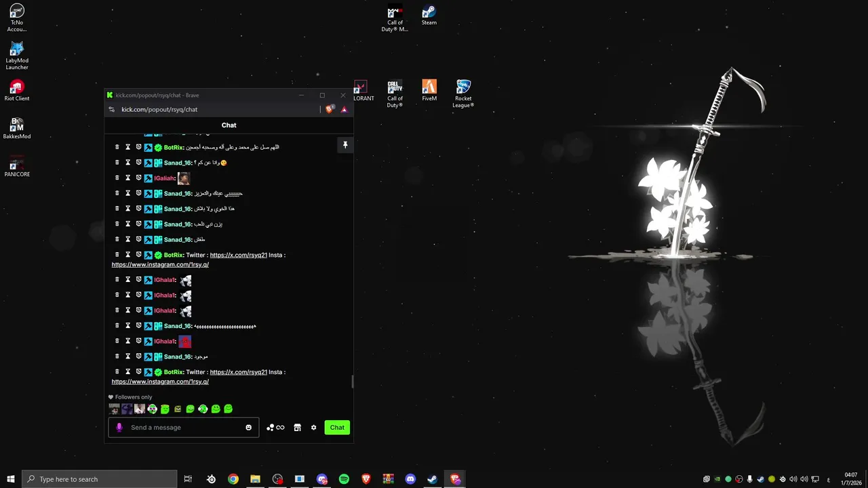Viewport: 868px width, 488px height.
Task: Open FiveM desktop icon
Action: click(x=429, y=91)
